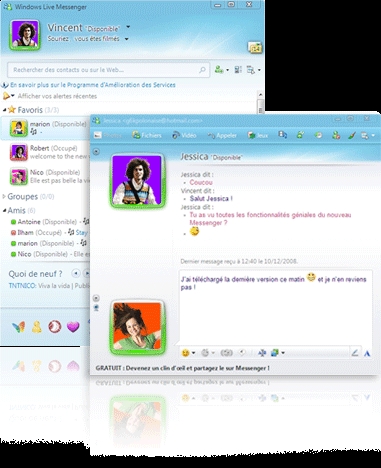
Task: Click Appeler in the chat toolbar
Action: pos(222,135)
